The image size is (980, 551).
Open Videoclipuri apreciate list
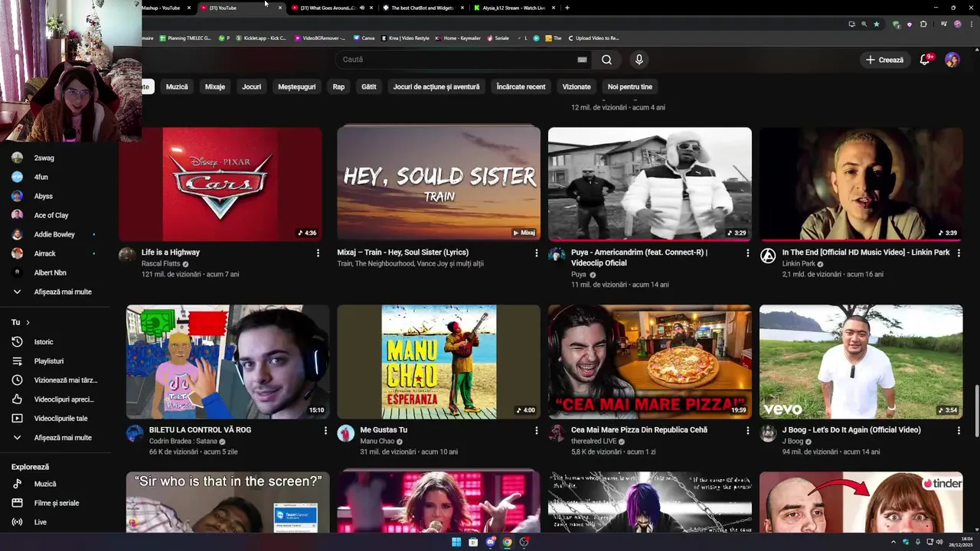(x=55, y=399)
